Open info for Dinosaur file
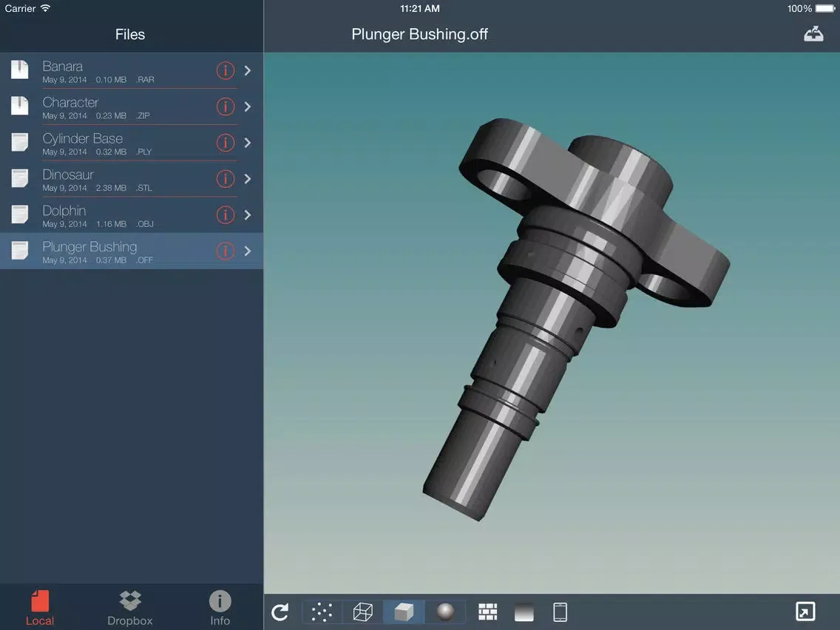The width and height of the screenshot is (840, 630). [226, 178]
